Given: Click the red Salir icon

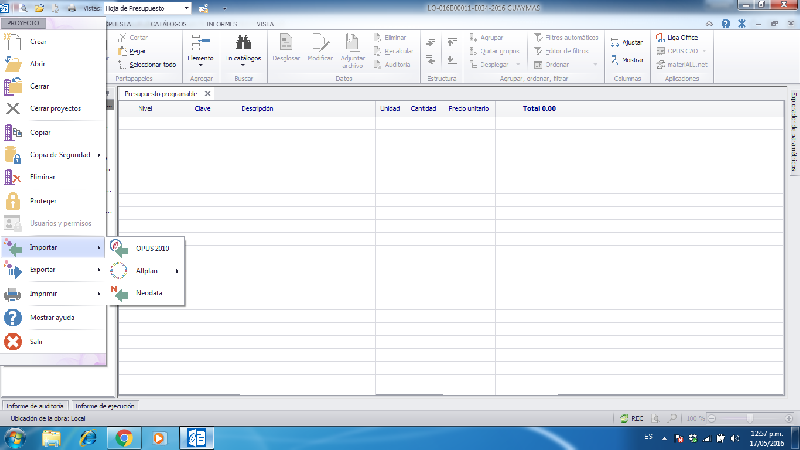Looking at the screenshot, I should (14, 342).
